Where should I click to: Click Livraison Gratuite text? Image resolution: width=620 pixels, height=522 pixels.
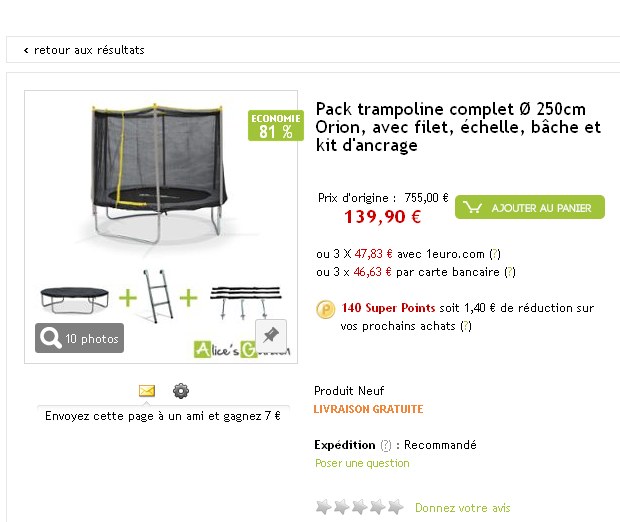tap(368, 409)
